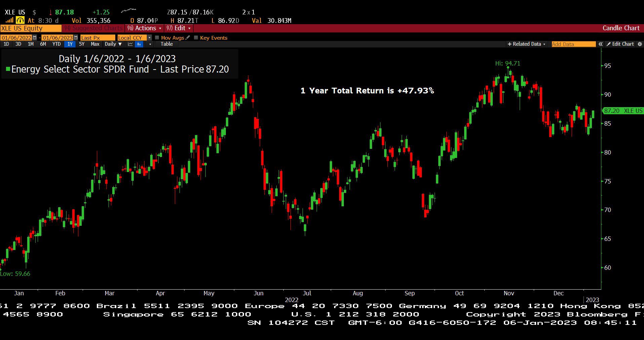This screenshot has height=340, width=644.
Task: Open the start date calendar picker
Action: click(35, 38)
